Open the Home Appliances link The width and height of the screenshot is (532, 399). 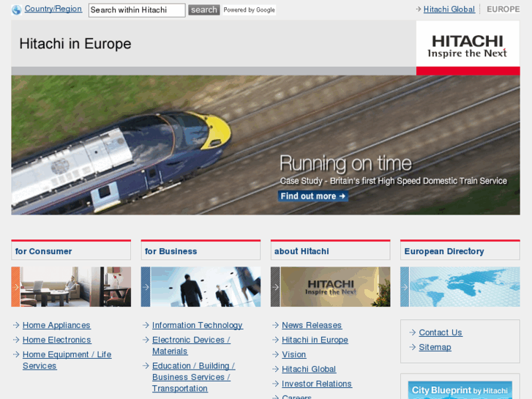pos(56,325)
